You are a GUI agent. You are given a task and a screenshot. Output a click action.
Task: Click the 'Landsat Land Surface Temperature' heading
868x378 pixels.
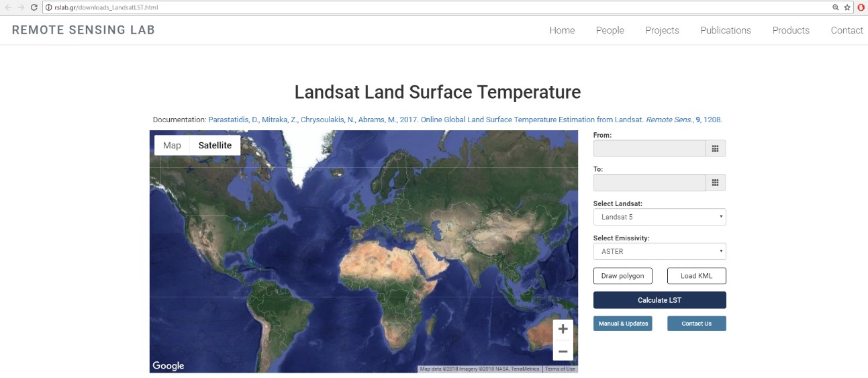[x=438, y=92]
